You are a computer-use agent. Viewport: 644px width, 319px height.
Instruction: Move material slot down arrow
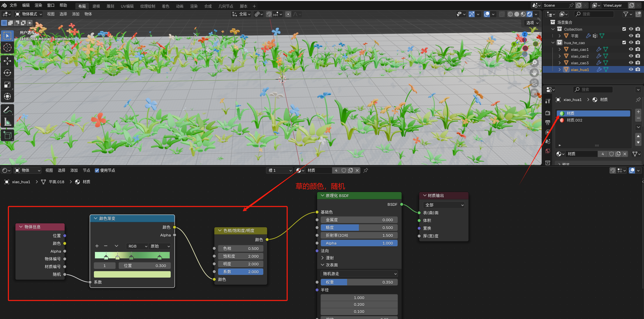(x=638, y=143)
